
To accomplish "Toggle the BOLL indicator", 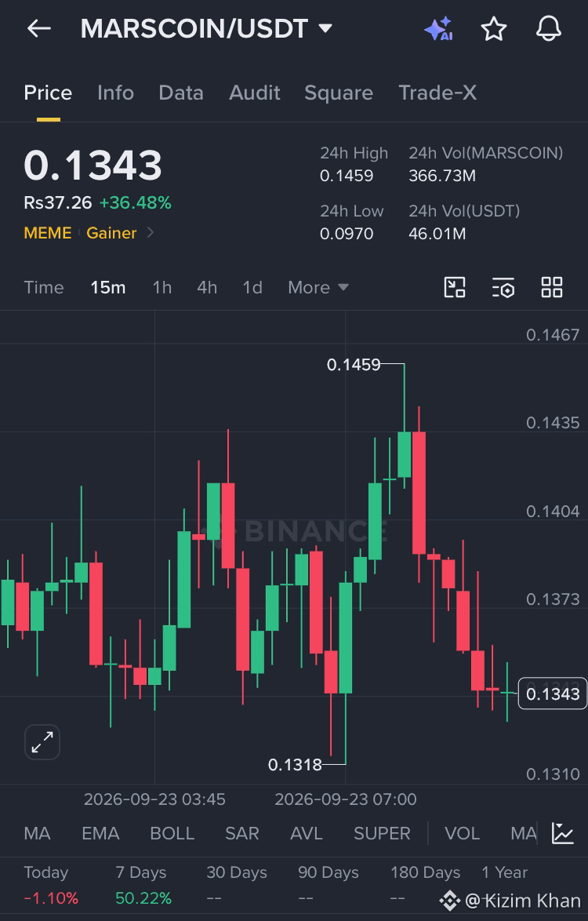I will pos(172,833).
